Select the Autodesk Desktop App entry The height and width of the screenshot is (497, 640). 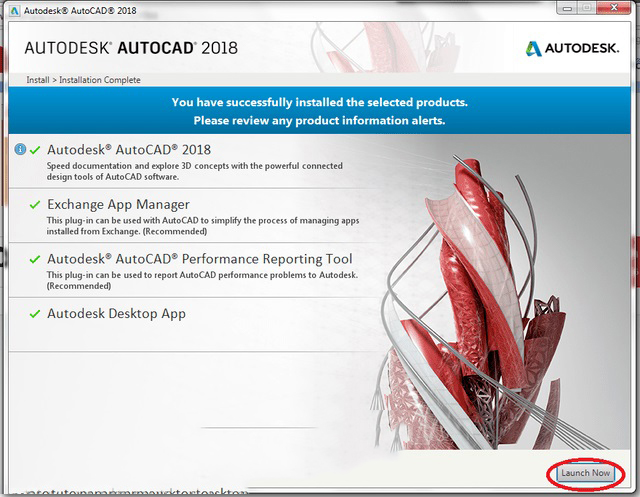(x=116, y=314)
